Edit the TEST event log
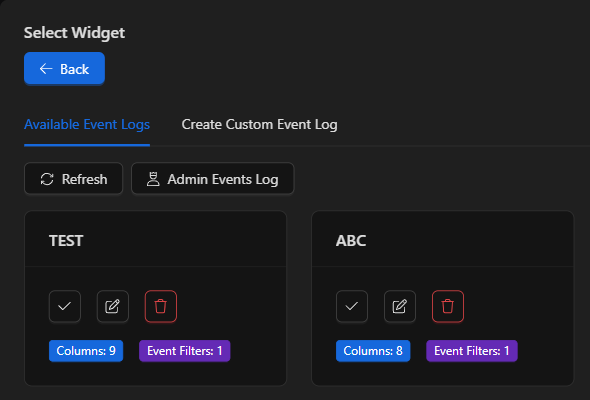Screen dimensions: 590x400 (113, 306)
